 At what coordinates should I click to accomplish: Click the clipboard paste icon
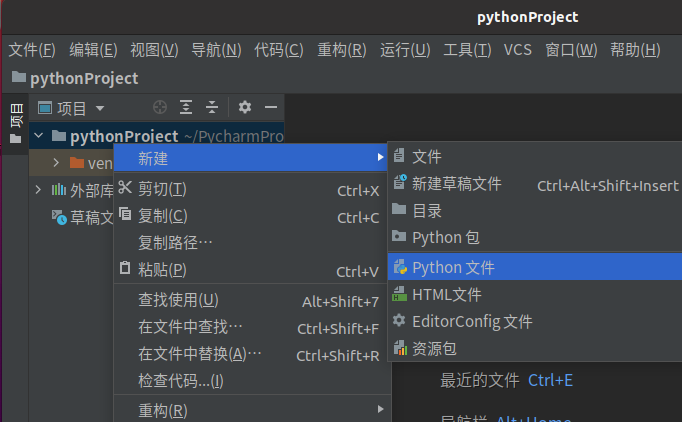pyautogui.click(x=125, y=268)
